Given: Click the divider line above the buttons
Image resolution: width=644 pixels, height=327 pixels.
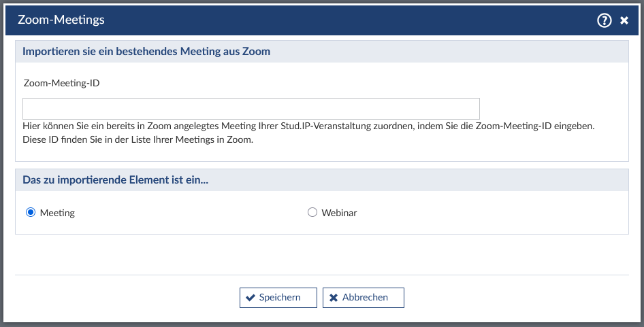Looking at the screenshot, I should click(321, 275).
